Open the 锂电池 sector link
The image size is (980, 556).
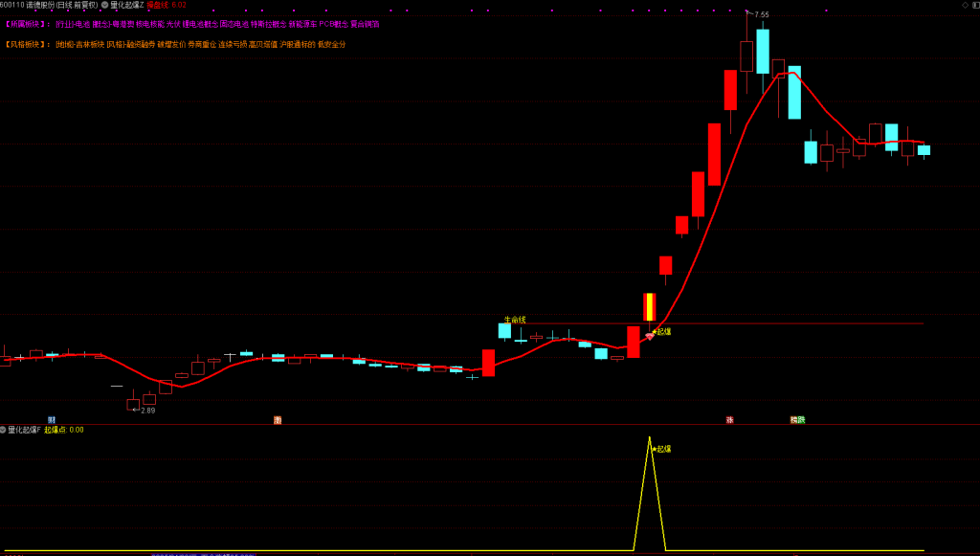pyautogui.click(x=198, y=24)
